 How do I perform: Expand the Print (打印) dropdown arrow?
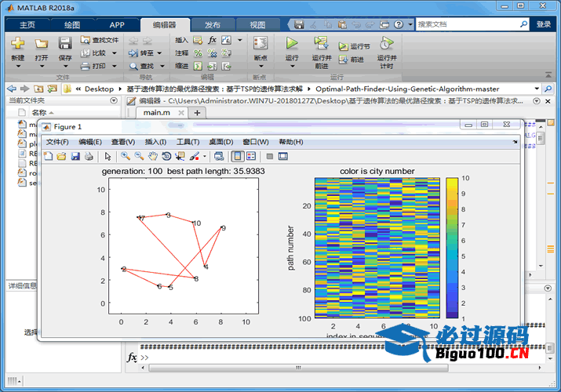coord(115,66)
